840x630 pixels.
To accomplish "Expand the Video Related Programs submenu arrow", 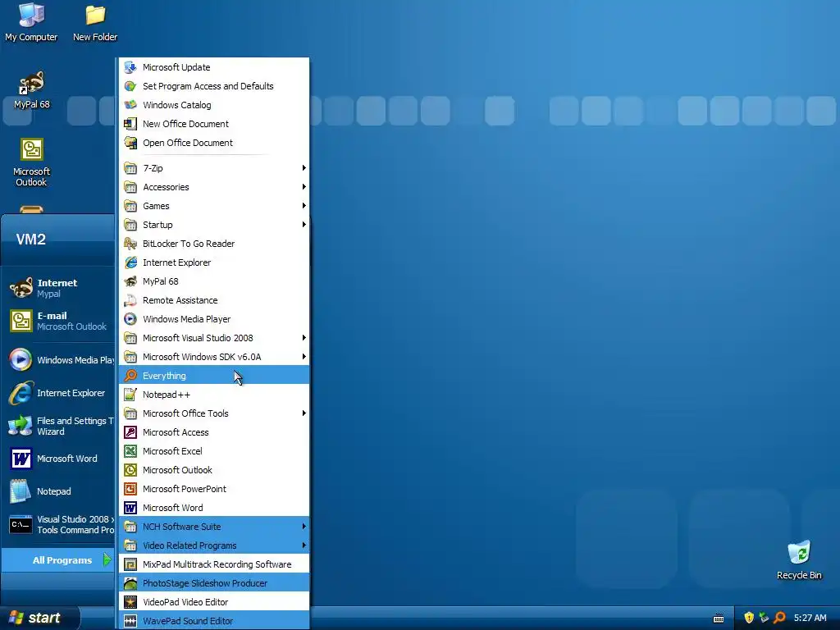I will pyautogui.click(x=304, y=546).
